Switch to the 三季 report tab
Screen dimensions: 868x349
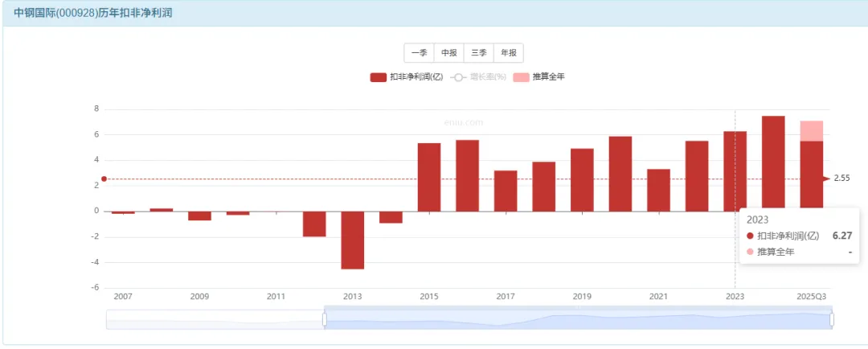click(x=479, y=53)
